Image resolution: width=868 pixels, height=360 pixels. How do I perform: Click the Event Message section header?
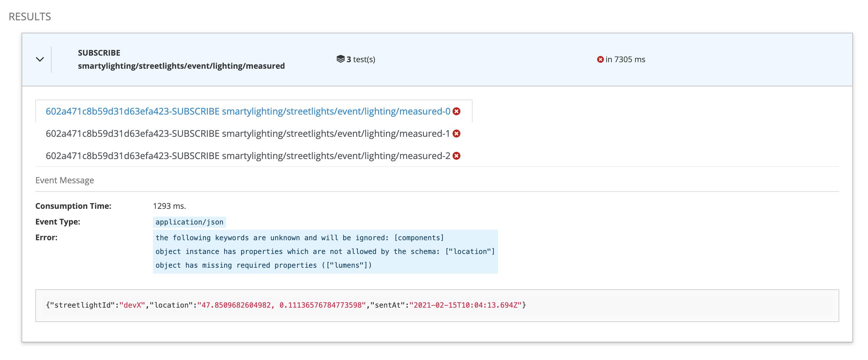coord(64,180)
